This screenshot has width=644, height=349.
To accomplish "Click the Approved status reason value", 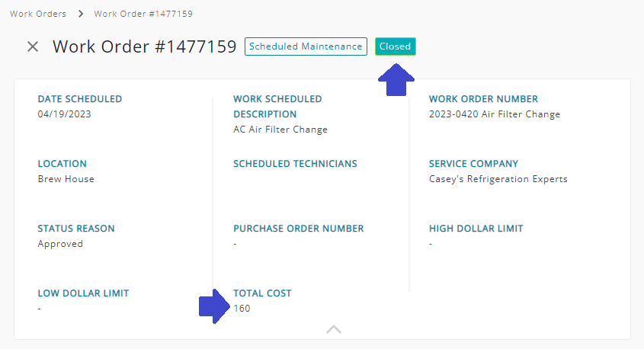I will 60,244.
